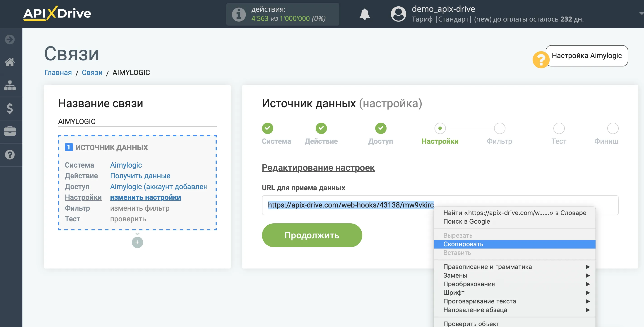
Task: Open the Направление абзаца submenu
Action: tap(514, 310)
